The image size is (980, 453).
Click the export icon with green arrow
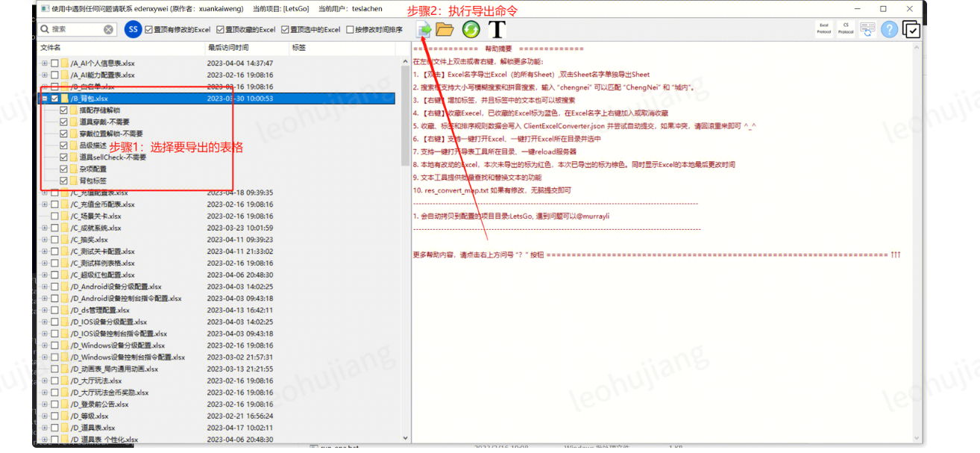(424, 29)
